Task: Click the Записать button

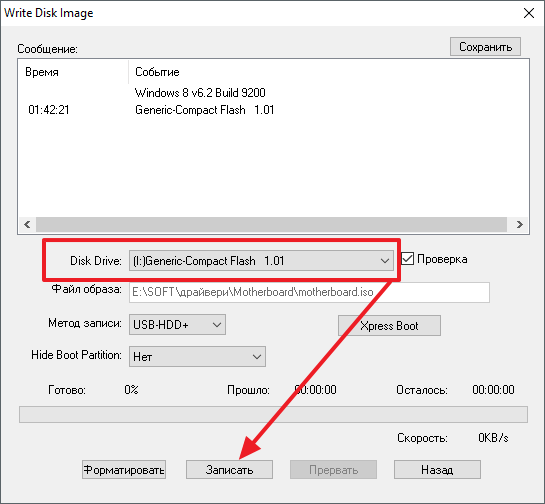Action: click(x=229, y=470)
